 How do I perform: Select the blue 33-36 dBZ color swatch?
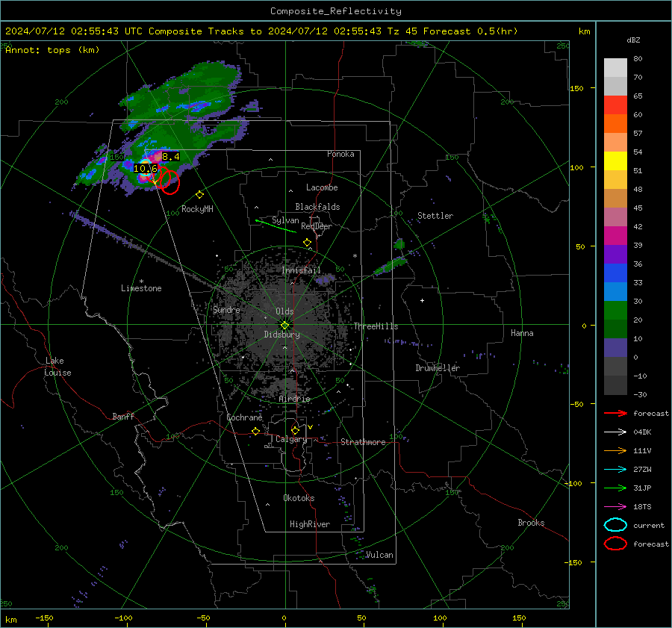click(x=615, y=273)
